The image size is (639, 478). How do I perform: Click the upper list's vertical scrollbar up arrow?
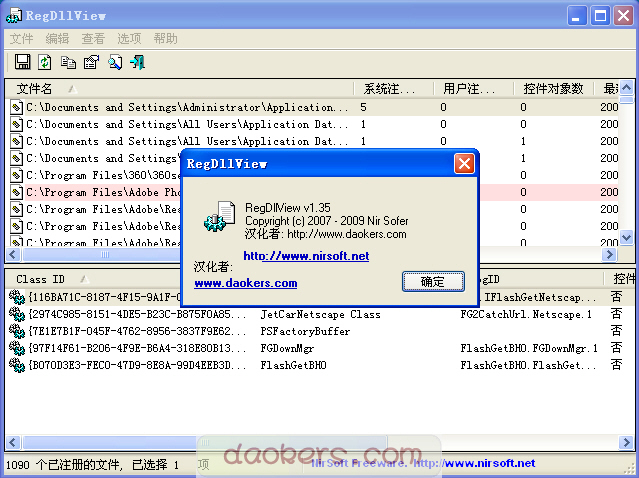626,87
